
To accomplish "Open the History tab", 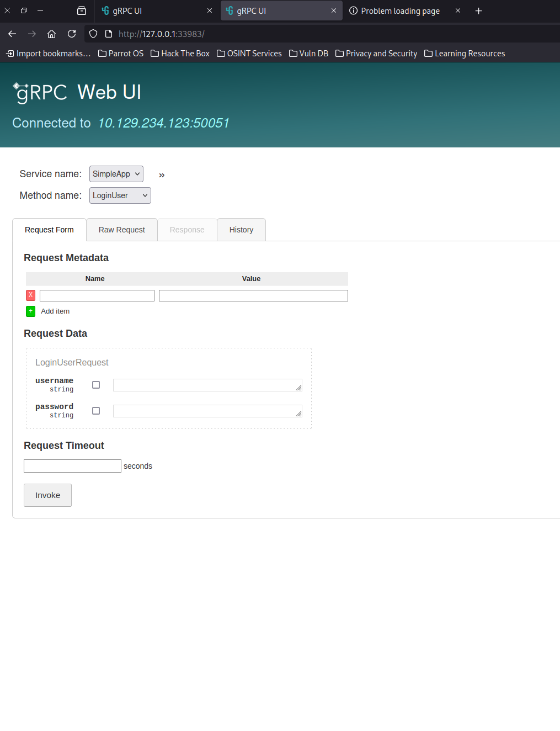I will click(x=241, y=230).
